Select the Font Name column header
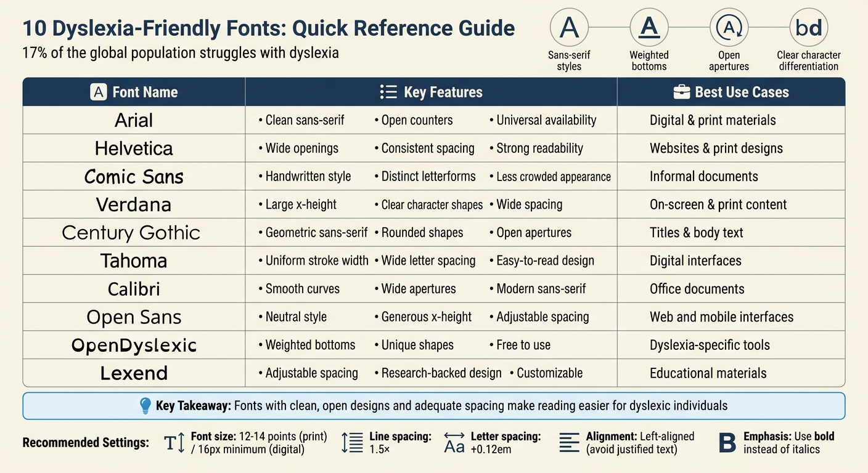This screenshot has width=868, height=473. (x=134, y=92)
